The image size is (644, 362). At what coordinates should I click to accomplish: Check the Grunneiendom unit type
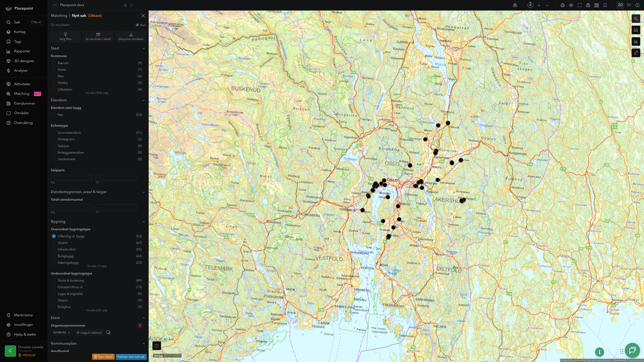54,132
